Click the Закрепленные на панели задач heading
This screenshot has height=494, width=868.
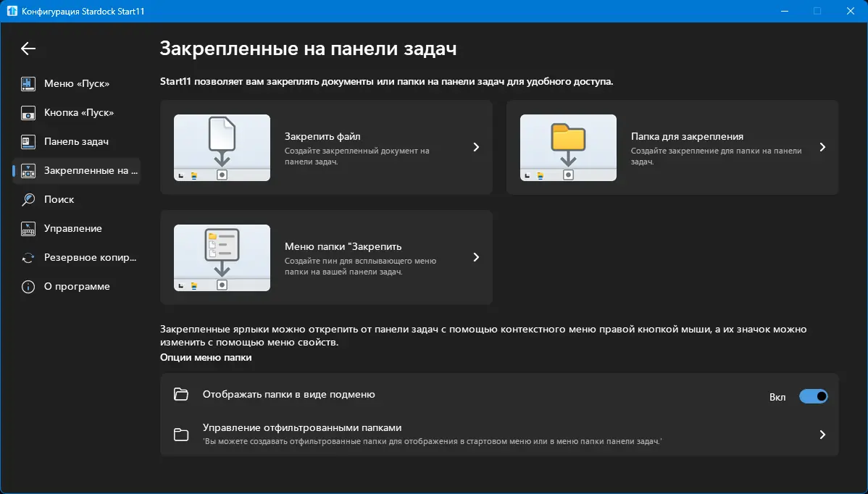pyautogui.click(x=309, y=49)
